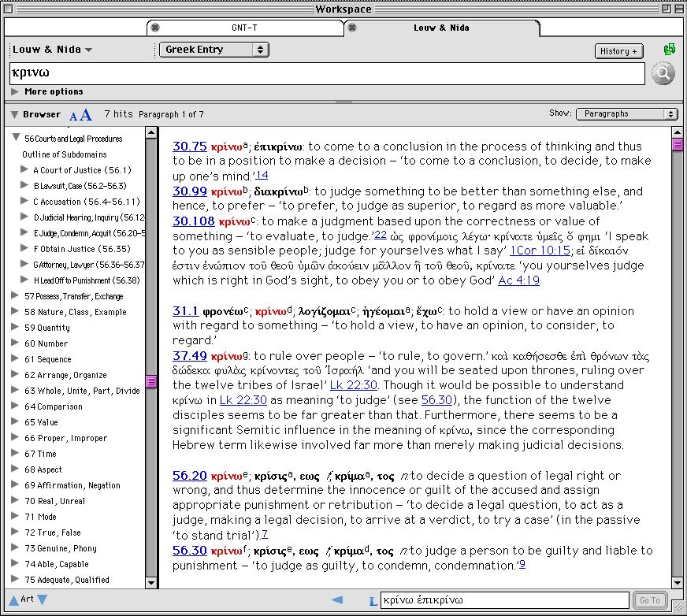This screenshot has height=616, width=687.
Task: Increase text size with large A
Action: pyautogui.click(x=85, y=115)
